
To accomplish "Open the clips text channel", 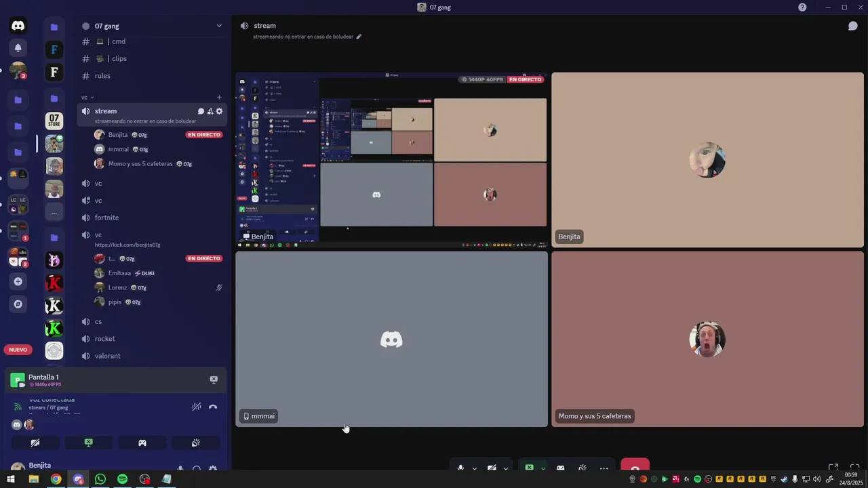I will tap(153, 58).
